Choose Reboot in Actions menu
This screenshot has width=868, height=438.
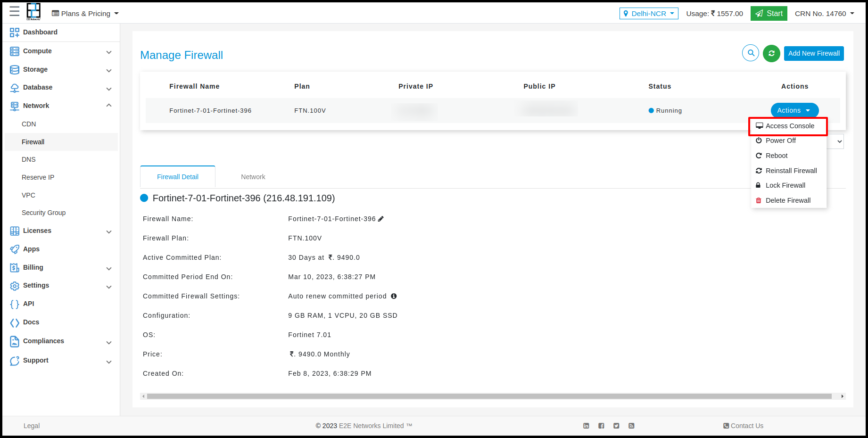(788, 156)
